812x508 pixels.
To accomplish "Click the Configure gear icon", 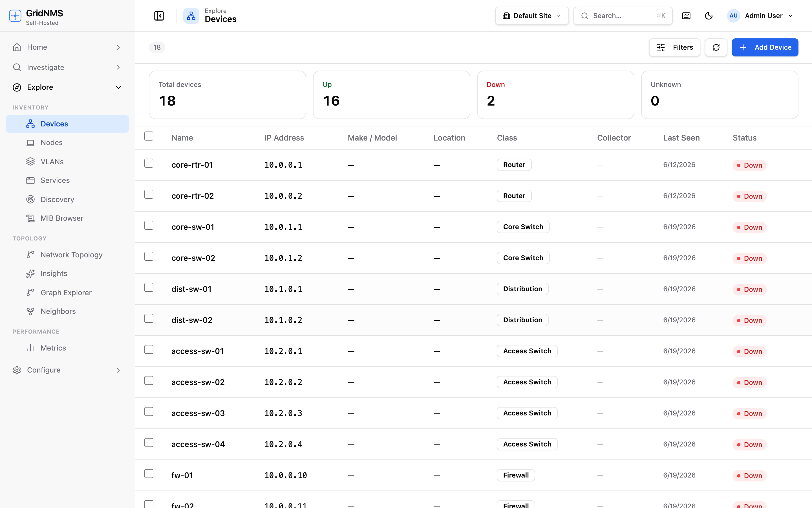I will coord(17,370).
